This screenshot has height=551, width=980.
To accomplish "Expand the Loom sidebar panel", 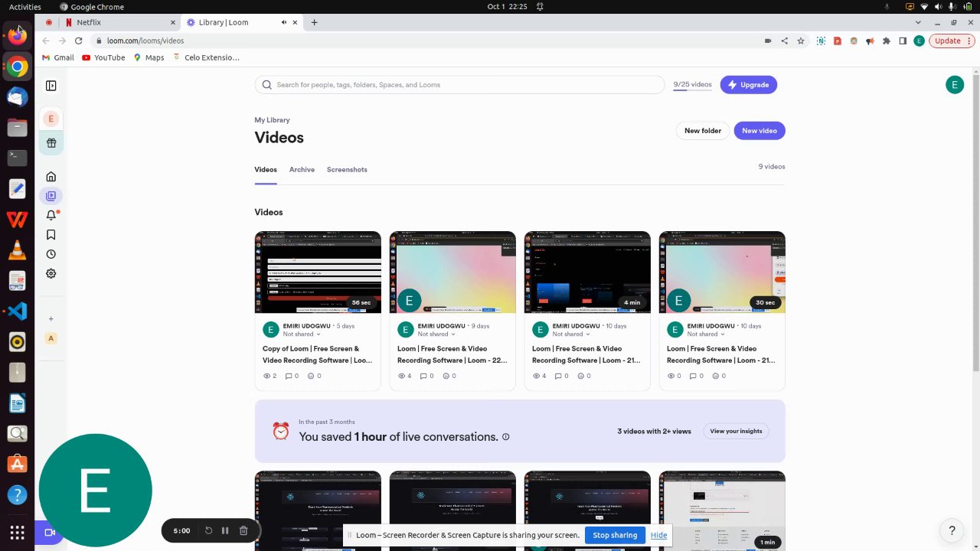I will point(51,86).
